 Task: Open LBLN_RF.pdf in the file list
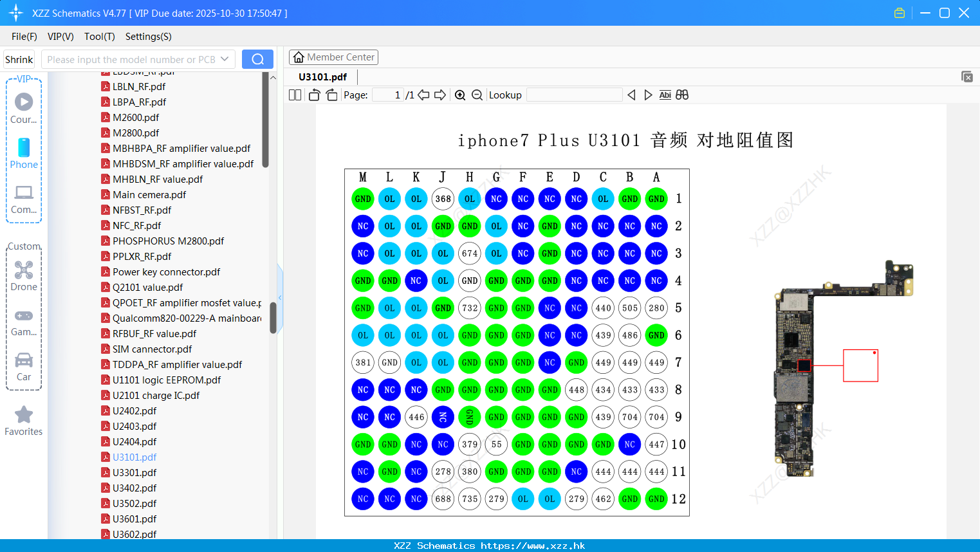click(x=139, y=87)
